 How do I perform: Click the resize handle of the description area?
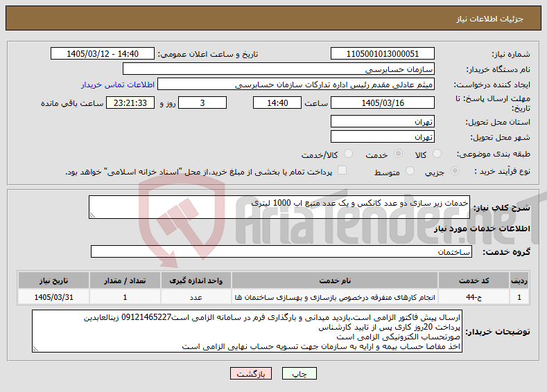pyautogui.click(x=92, y=215)
